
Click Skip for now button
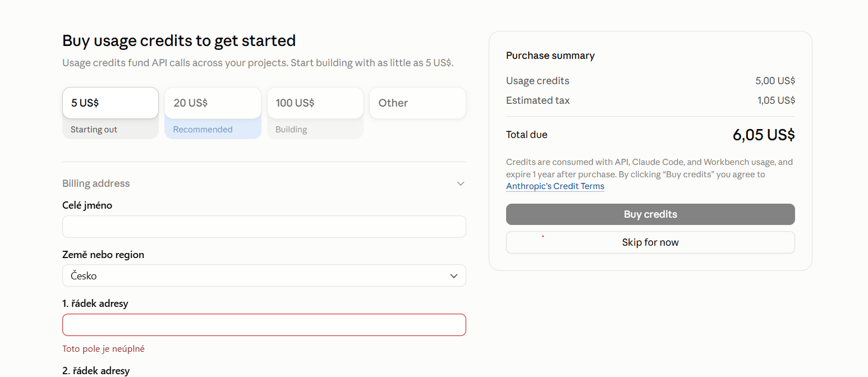(650, 242)
